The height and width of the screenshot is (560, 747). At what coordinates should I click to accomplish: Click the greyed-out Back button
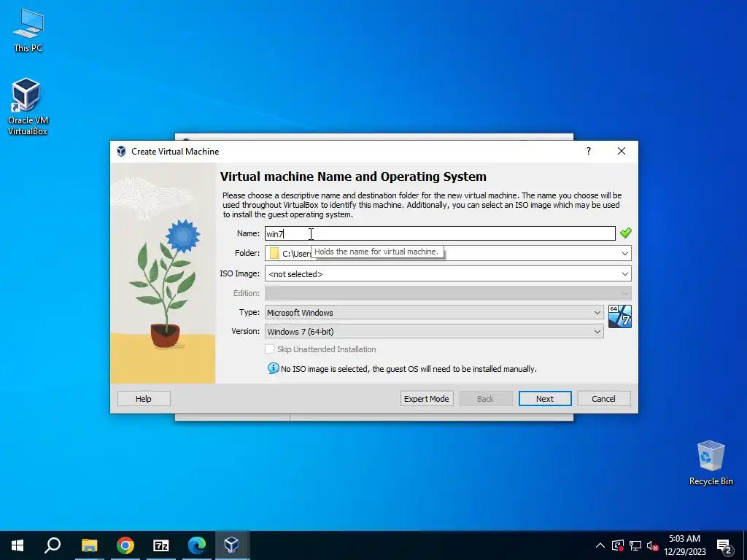(x=485, y=399)
